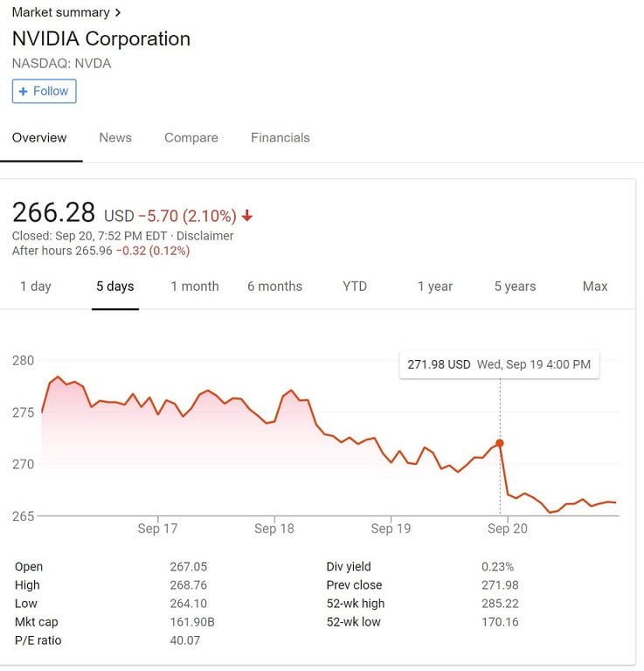Screen dimensions: 644x671
Task: Click the red data point marker on chart
Action: [x=500, y=443]
